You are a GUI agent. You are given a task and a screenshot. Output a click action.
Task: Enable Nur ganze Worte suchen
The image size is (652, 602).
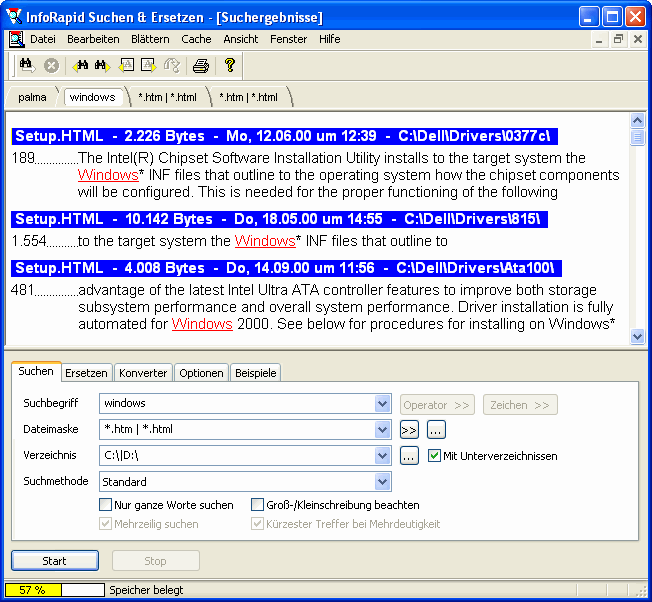tap(106, 505)
